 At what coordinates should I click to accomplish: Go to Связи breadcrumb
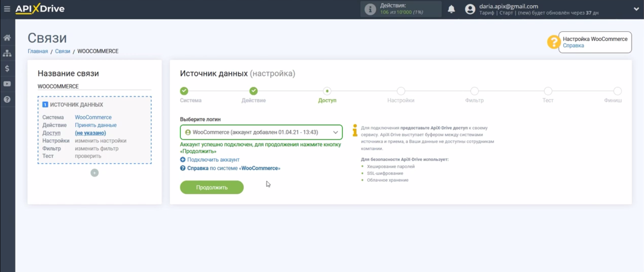[63, 51]
